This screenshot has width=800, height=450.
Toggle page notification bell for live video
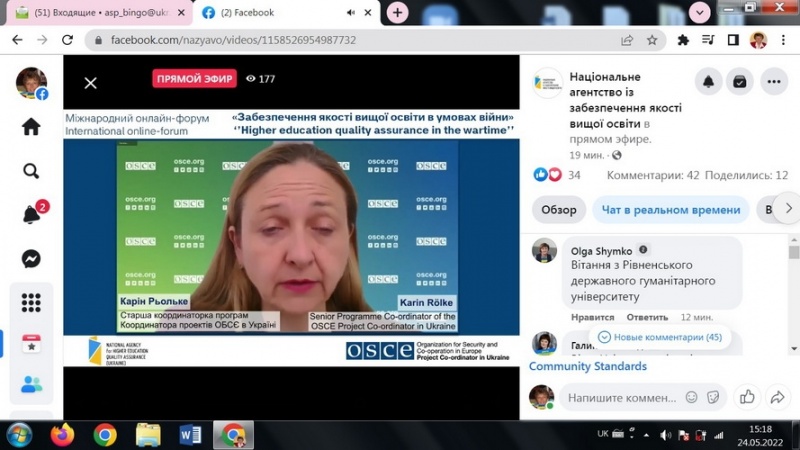coord(708,82)
